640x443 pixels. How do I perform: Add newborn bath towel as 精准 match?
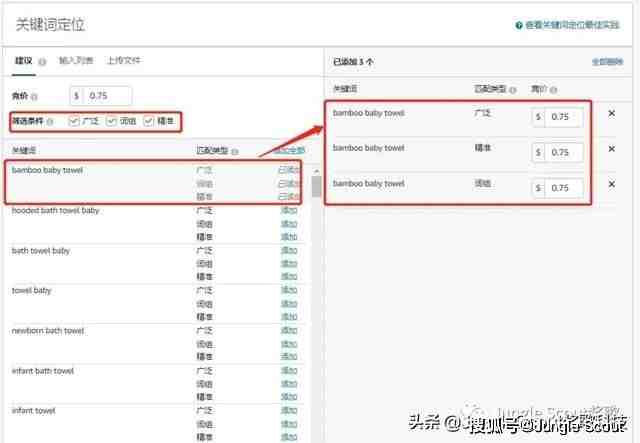pos(289,357)
